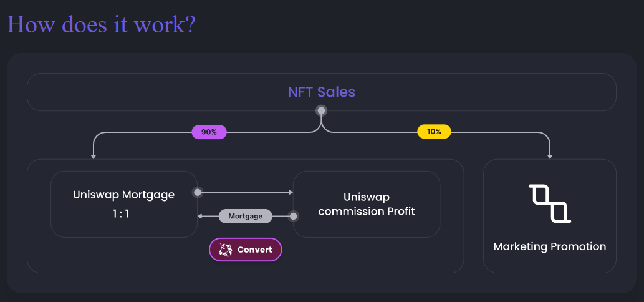The image size is (644, 302).
Task: Click the NFT Sales heading box
Action: (322, 92)
